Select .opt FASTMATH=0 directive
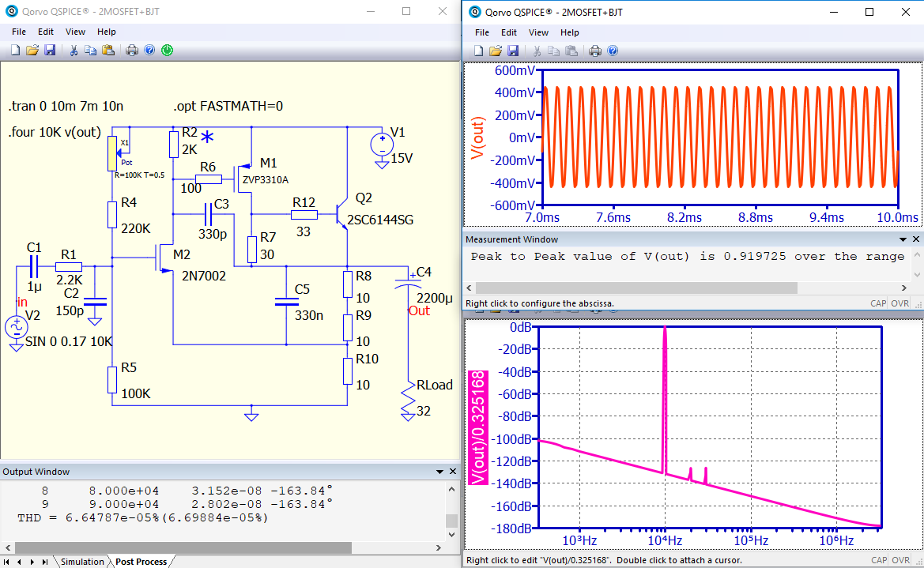The height and width of the screenshot is (568, 924). [x=228, y=107]
